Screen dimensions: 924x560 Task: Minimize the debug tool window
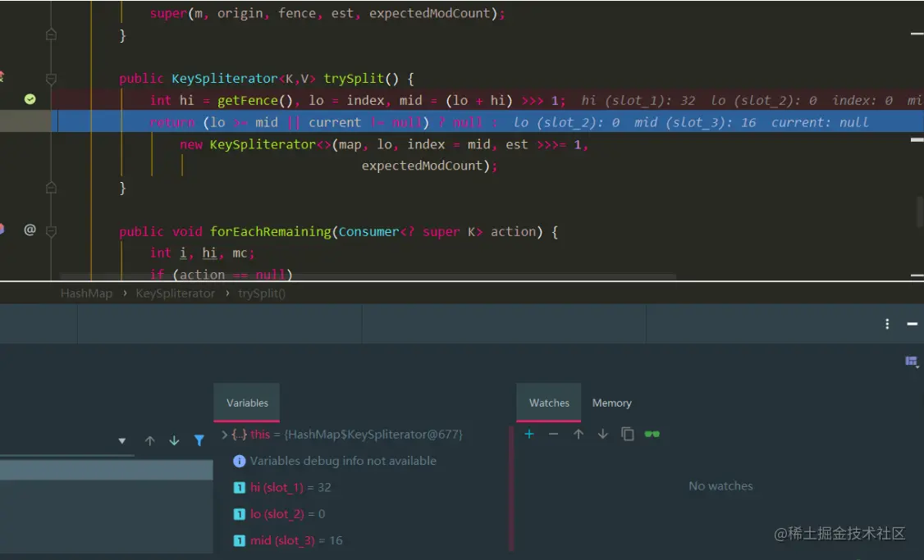913,324
